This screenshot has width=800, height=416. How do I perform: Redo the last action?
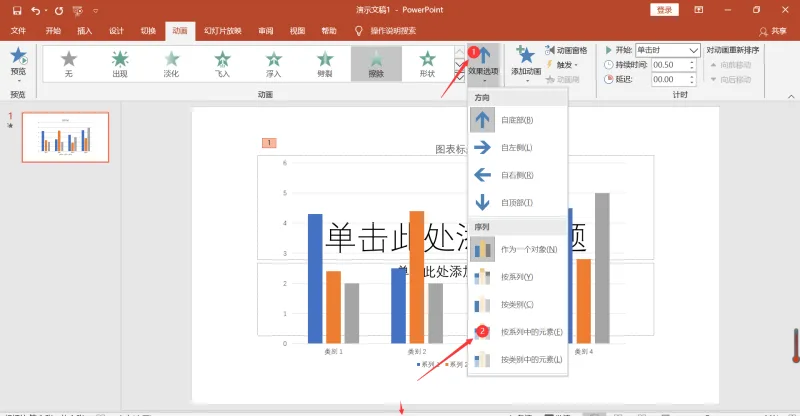click(59, 10)
